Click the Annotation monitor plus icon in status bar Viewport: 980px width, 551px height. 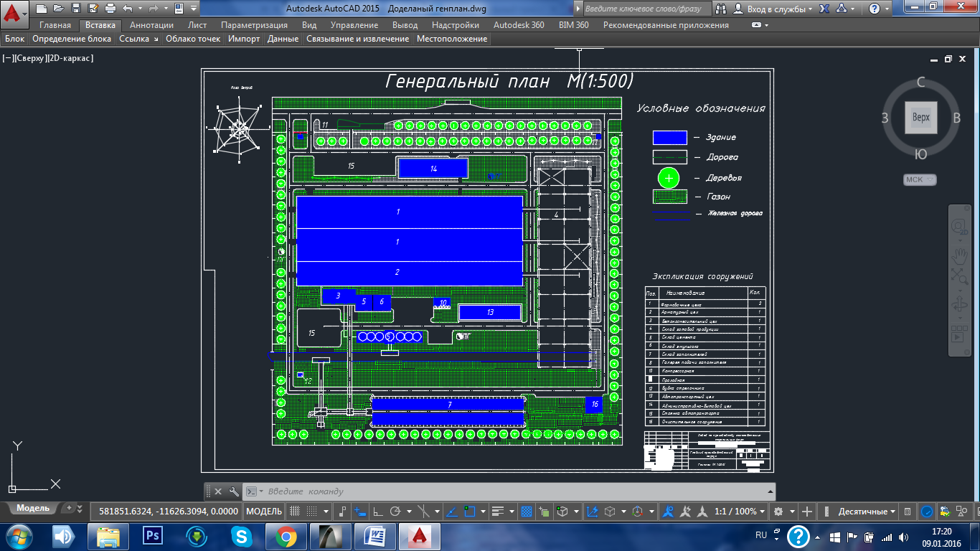(x=807, y=512)
